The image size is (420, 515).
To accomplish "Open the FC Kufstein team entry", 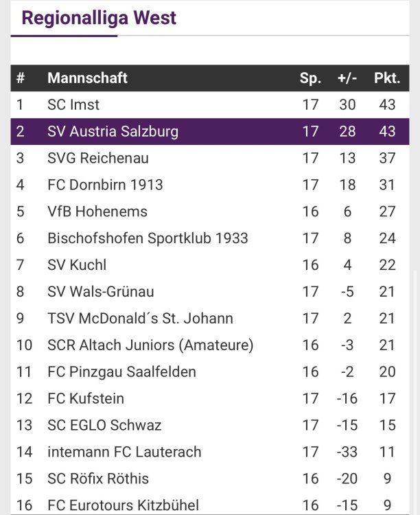I will click(86, 398).
